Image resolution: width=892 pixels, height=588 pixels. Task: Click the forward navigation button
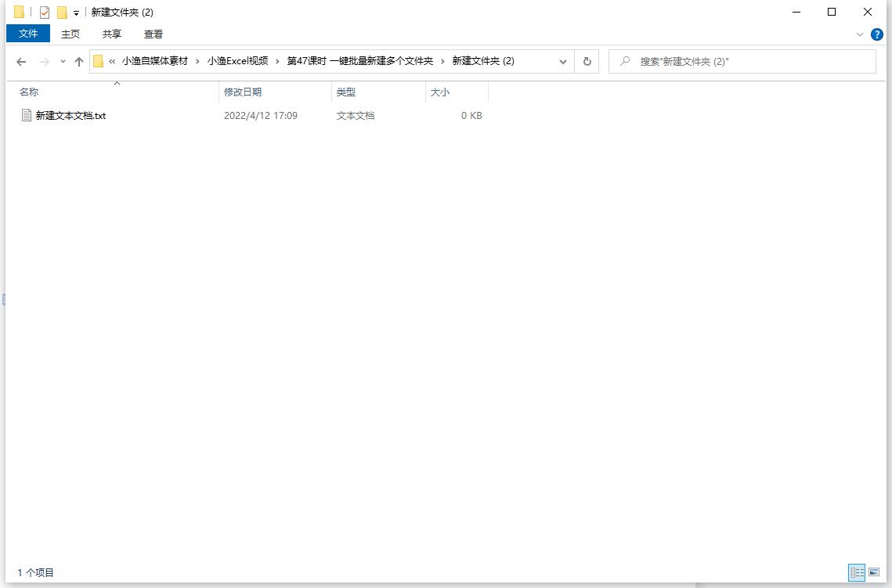point(41,61)
